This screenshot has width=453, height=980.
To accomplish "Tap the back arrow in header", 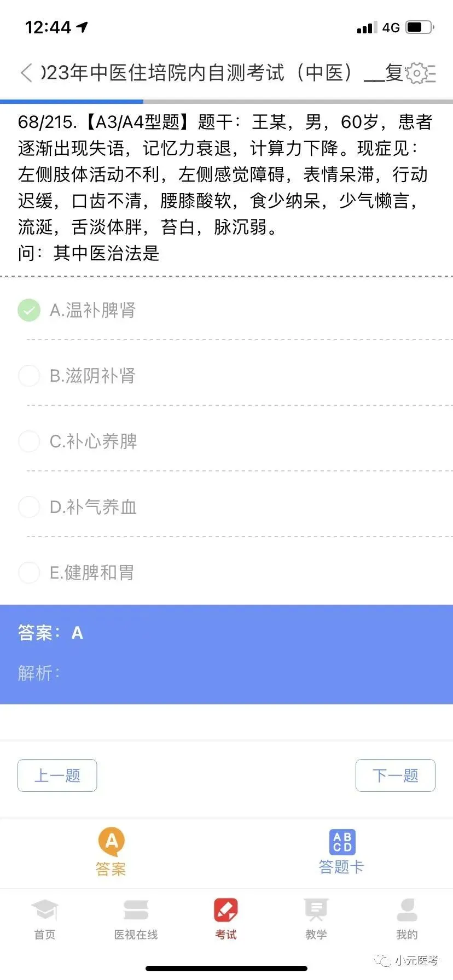I will 26,73.
